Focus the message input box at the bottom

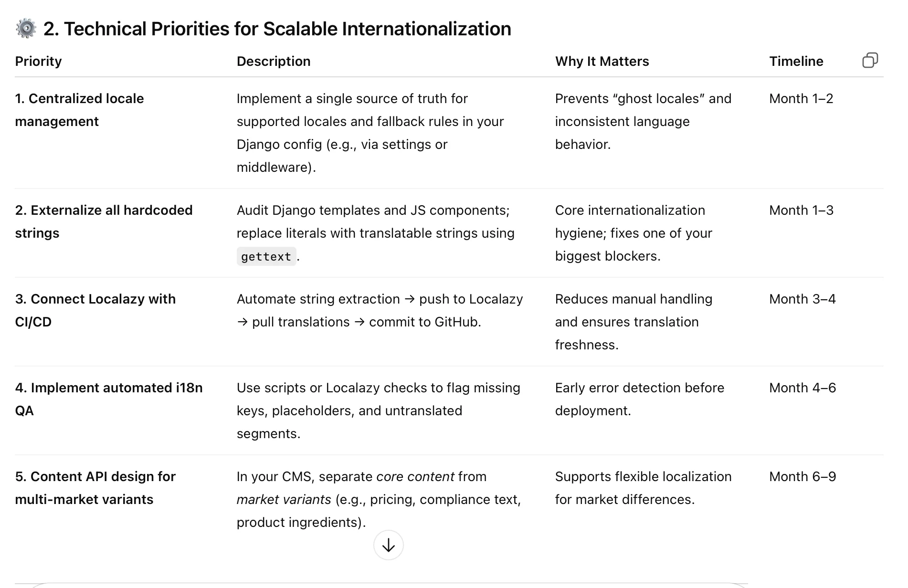coord(388,585)
